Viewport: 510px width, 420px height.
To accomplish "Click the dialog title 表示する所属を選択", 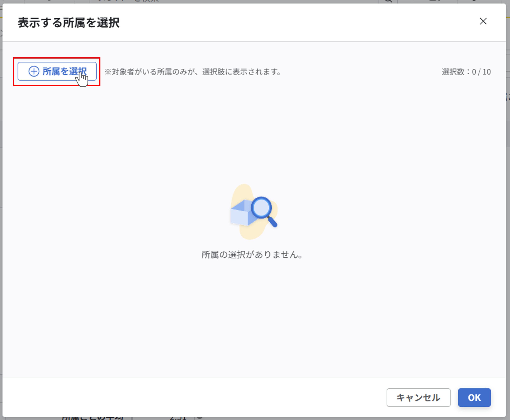I will [x=69, y=23].
